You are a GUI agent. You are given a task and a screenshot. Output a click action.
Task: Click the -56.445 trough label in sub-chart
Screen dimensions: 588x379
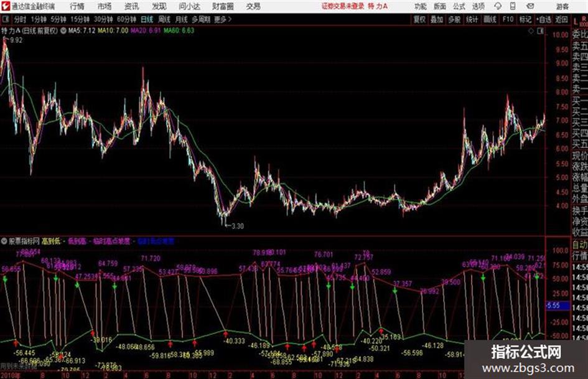[24, 353]
